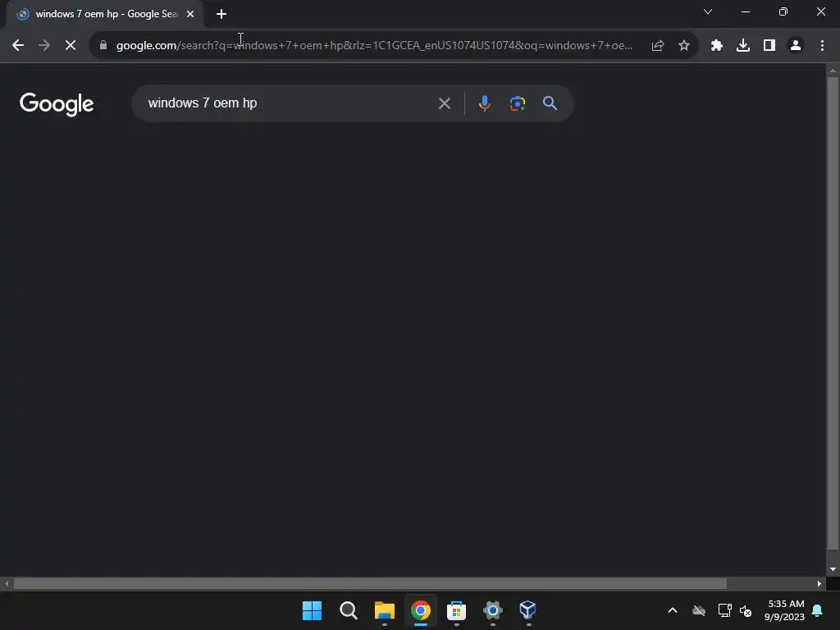The height and width of the screenshot is (630, 840).
Task: Open VirtualBox from taskbar
Action: [528, 610]
